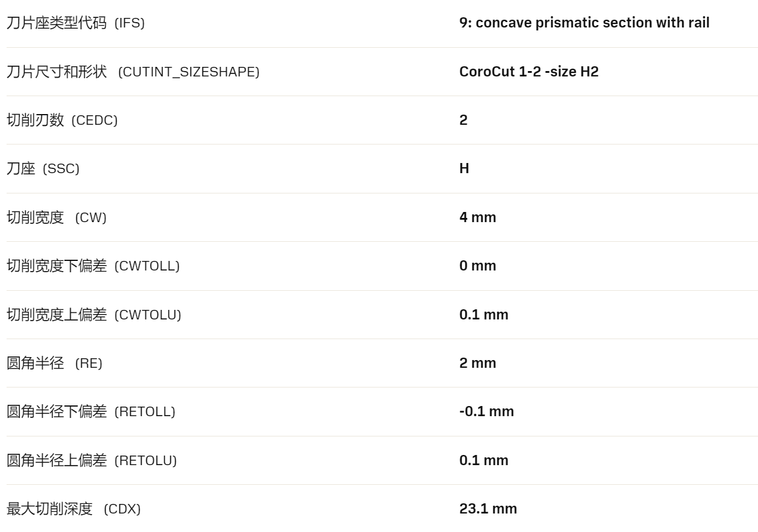
Task: Click the 切削宽度 (CW) label
Action: pyautogui.click(x=56, y=218)
